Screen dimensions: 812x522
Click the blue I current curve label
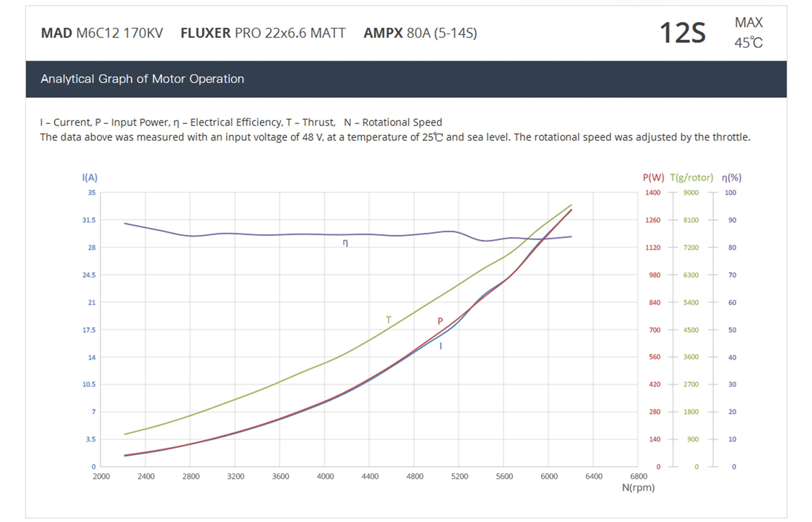point(440,346)
